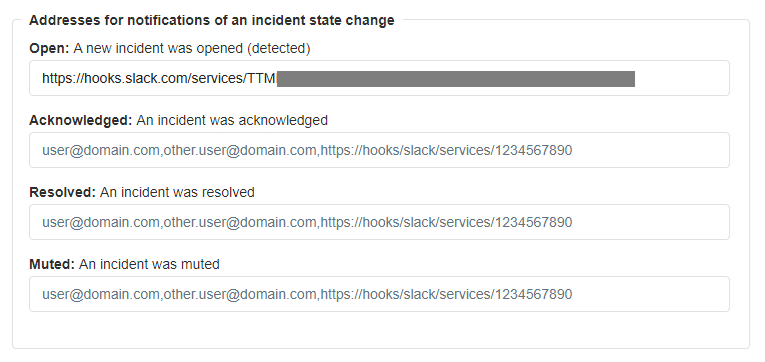765x362 pixels.
Task: Click "1234567890" placeholder in Muted field
Action: 534,294
